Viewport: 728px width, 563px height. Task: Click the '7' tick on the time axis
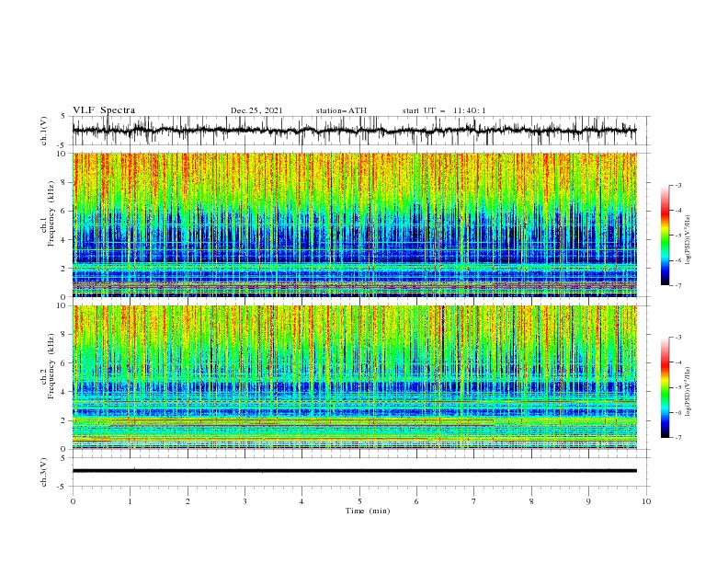pyautogui.click(x=474, y=501)
